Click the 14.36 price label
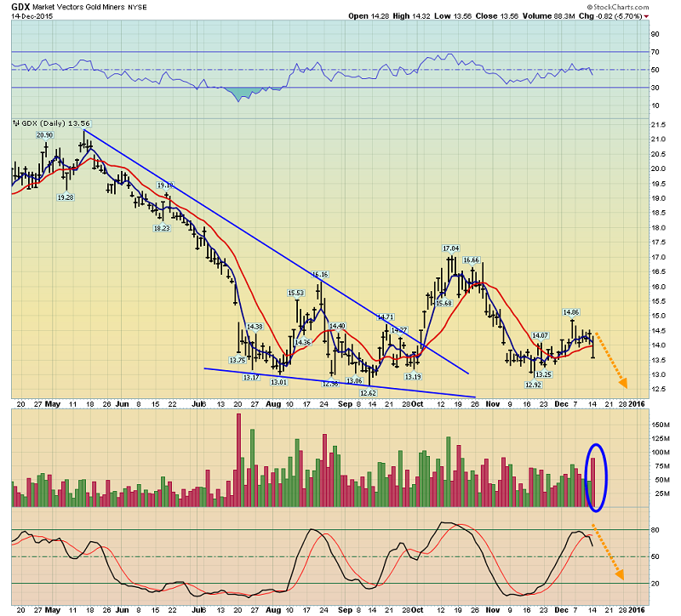This screenshot has height=616, width=681. (x=303, y=342)
